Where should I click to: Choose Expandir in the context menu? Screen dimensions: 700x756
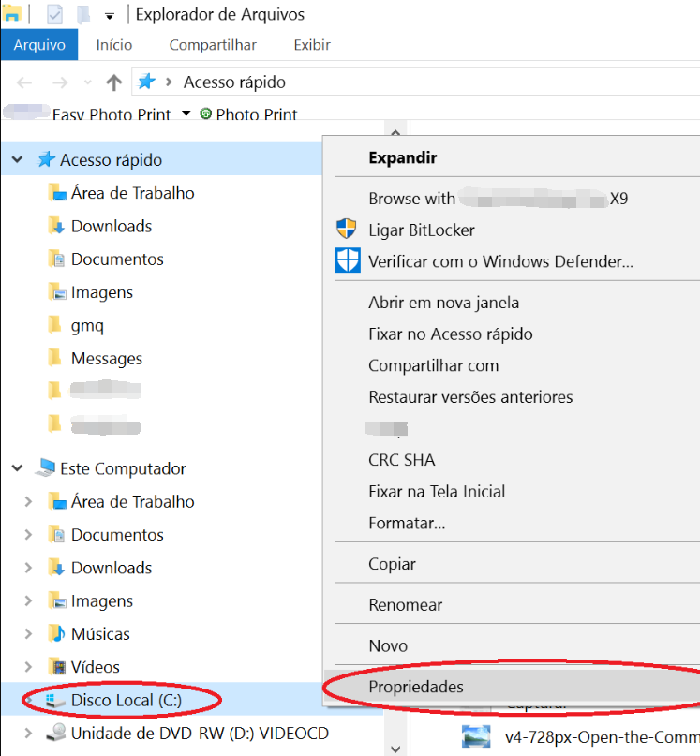(x=403, y=157)
